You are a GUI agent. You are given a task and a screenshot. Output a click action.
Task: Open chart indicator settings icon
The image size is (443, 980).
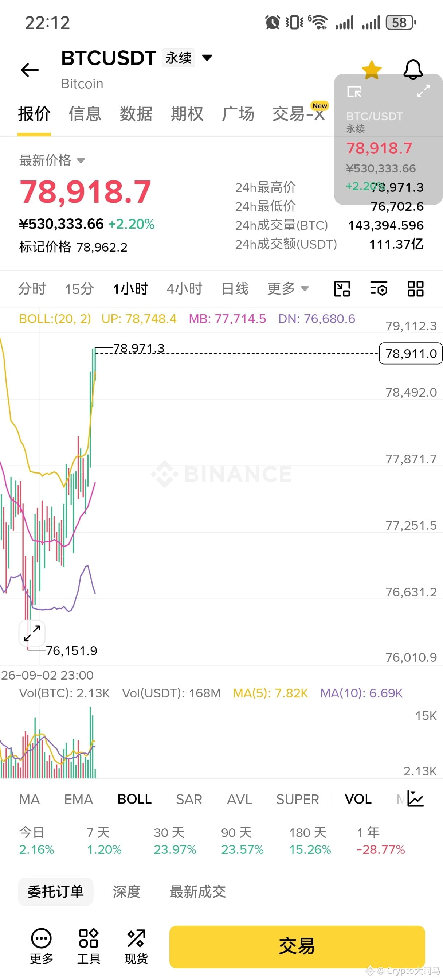[379, 289]
